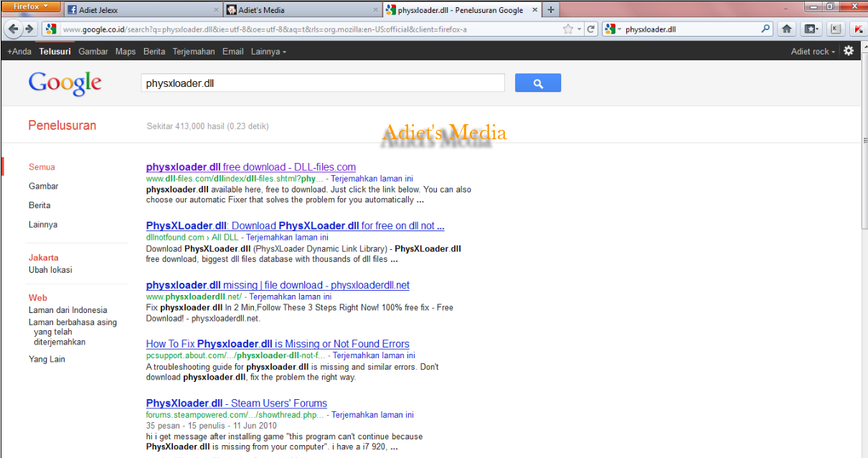Translate the forums.steampowered.com result page
This screenshot has height=458, width=868.
click(372, 415)
